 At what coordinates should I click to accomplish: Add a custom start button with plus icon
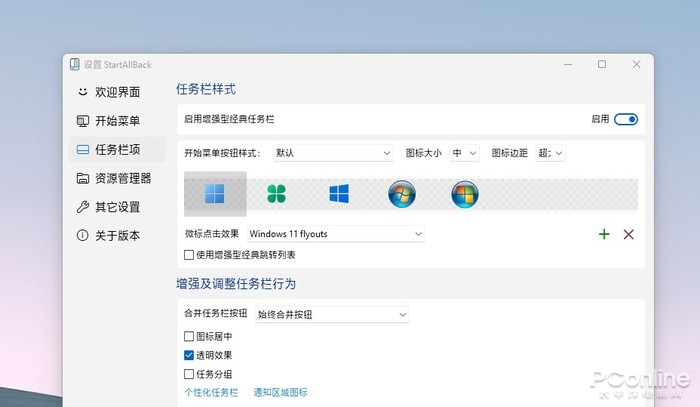point(604,234)
